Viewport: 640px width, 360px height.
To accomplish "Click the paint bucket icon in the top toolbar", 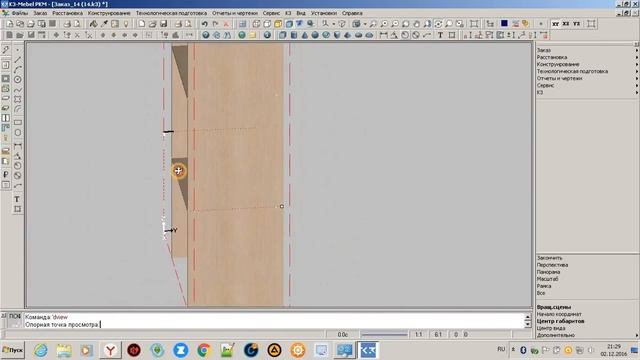I will (x=93, y=24).
